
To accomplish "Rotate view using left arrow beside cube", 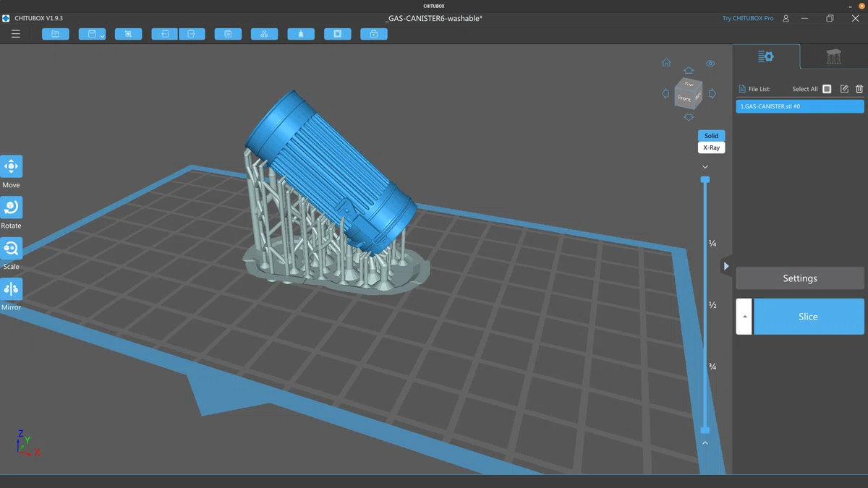I will (x=665, y=93).
